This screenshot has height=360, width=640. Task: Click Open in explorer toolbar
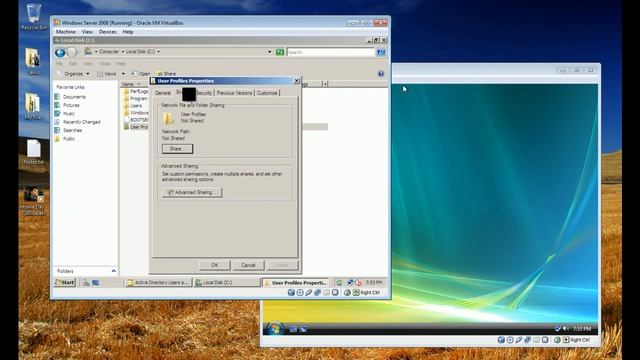coord(141,74)
